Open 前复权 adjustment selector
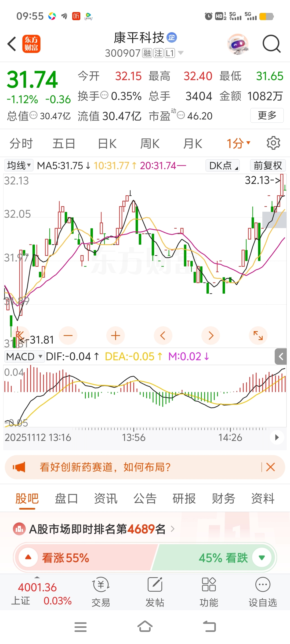The width and height of the screenshot is (290, 644). click(x=268, y=165)
